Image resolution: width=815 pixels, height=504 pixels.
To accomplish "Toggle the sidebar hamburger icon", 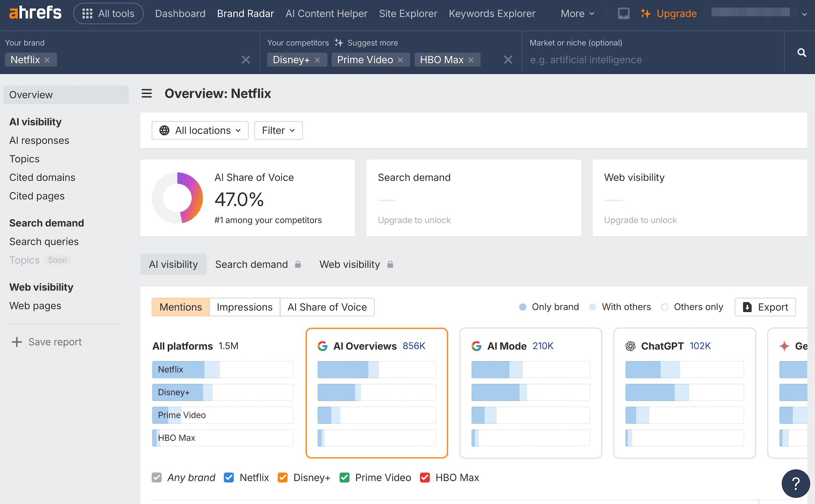I will (146, 94).
